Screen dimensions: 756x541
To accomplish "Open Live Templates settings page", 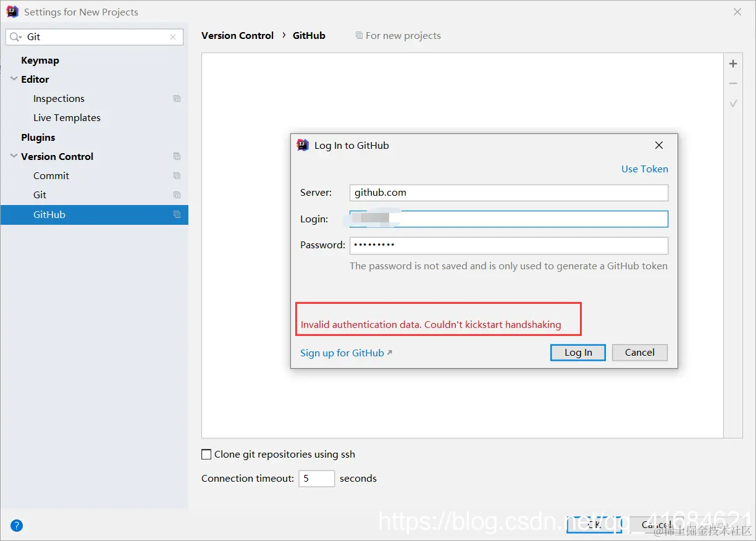I will click(x=67, y=118).
